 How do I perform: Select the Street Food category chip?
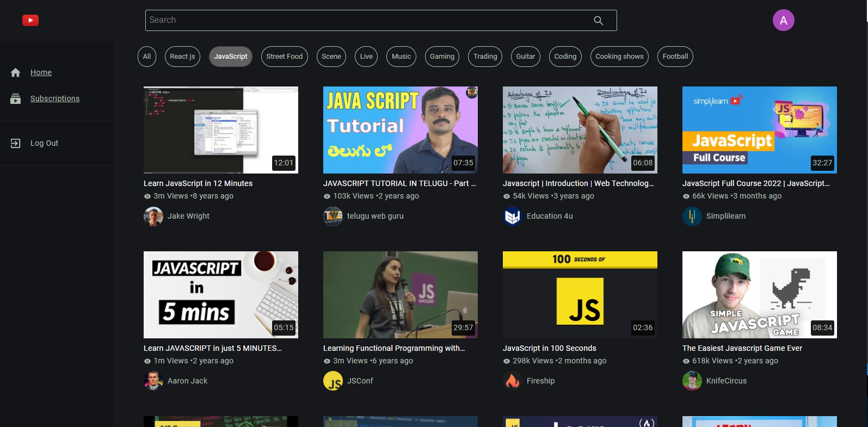coord(285,57)
